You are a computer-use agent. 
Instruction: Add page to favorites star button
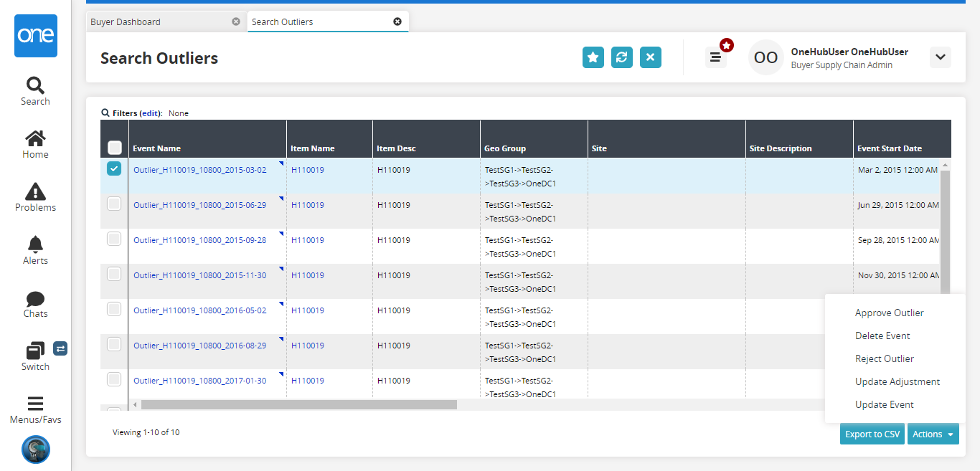pyautogui.click(x=593, y=58)
